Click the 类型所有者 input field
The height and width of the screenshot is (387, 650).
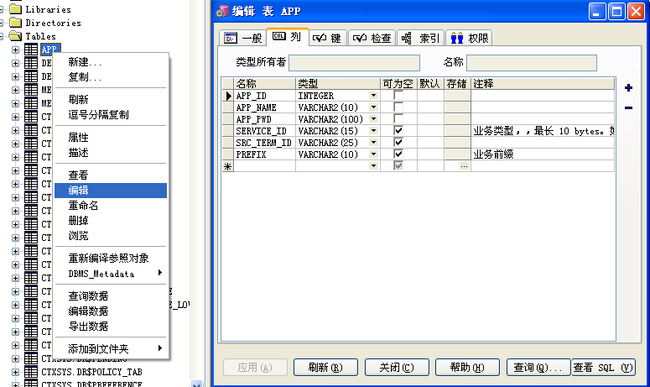pyautogui.click(x=354, y=63)
